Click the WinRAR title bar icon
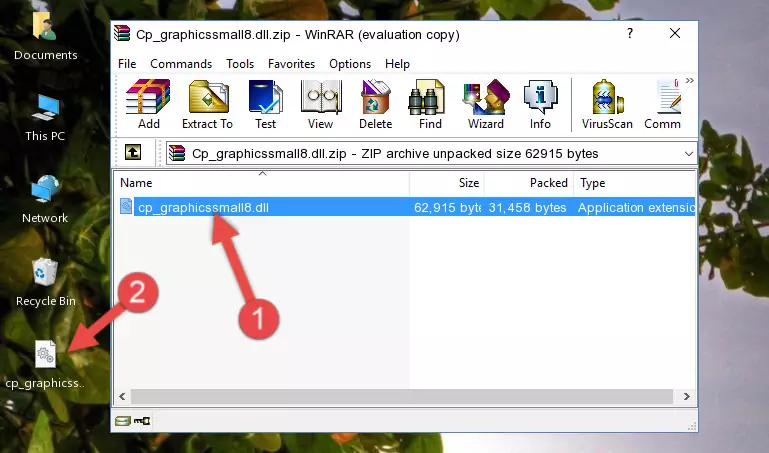The width and height of the screenshot is (769, 453). pos(122,33)
